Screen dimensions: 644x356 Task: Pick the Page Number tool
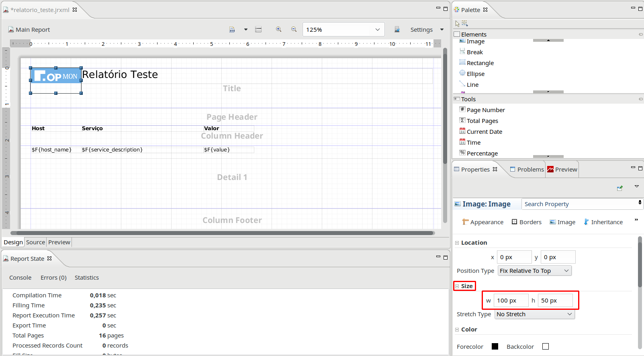[485, 110]
